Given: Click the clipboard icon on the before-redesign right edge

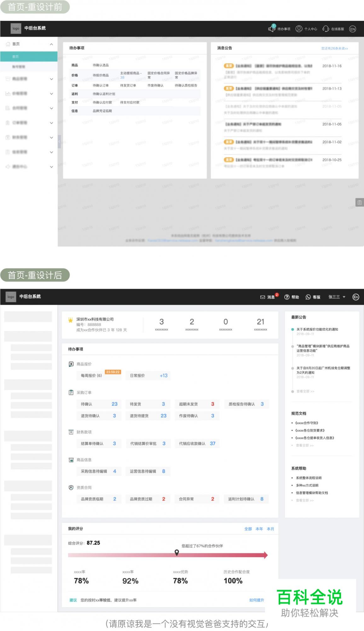Looking at the screenshot, I should click(359, 202).
